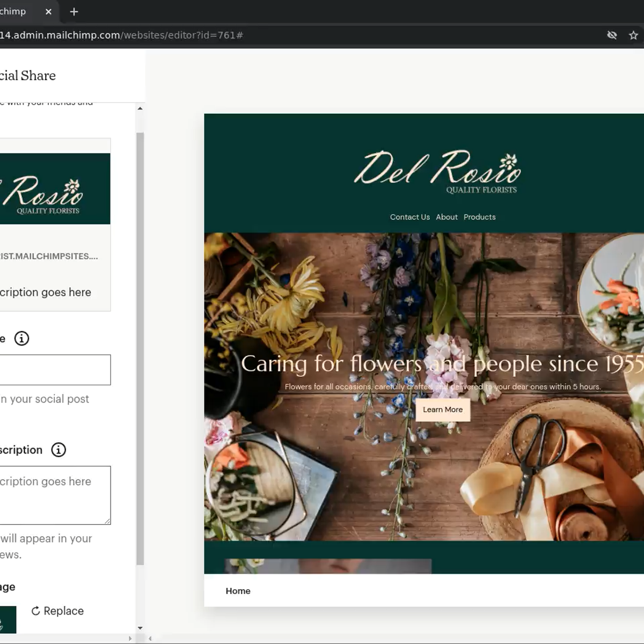The width and height of the screenshot is (644, 644).
Task: Click the Del Rosio logo in site header
Action: point(437,172)
